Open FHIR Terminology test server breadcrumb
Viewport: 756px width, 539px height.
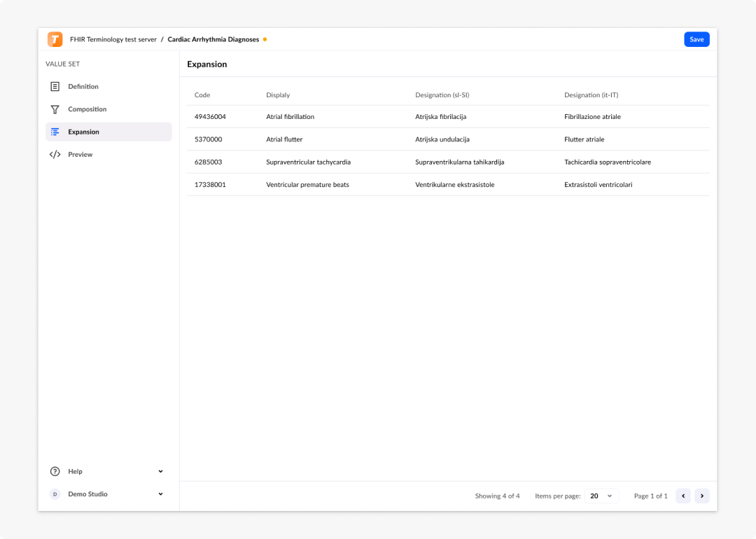[x=113, y=39]
